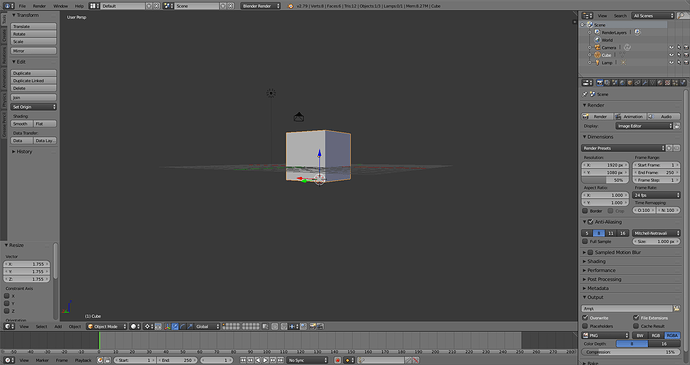Enable the Border checkbox
The image size is (690, 365).
point(585,210)
